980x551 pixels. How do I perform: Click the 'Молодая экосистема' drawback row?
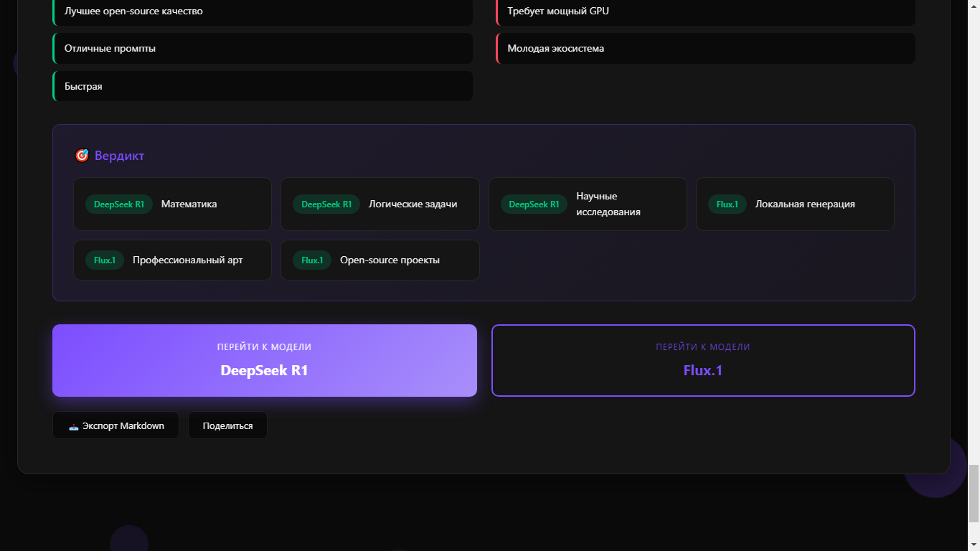705,48
